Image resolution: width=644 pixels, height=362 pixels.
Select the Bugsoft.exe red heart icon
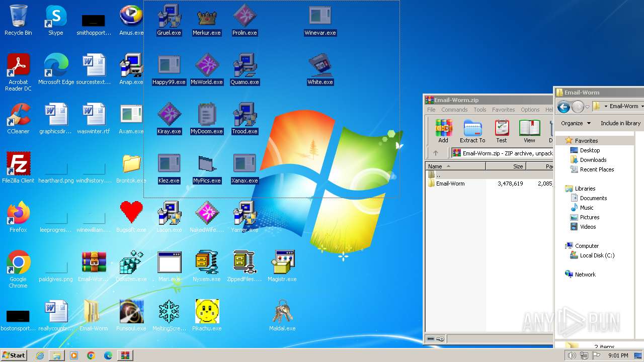pyautogui.click(x=131, y=218)
